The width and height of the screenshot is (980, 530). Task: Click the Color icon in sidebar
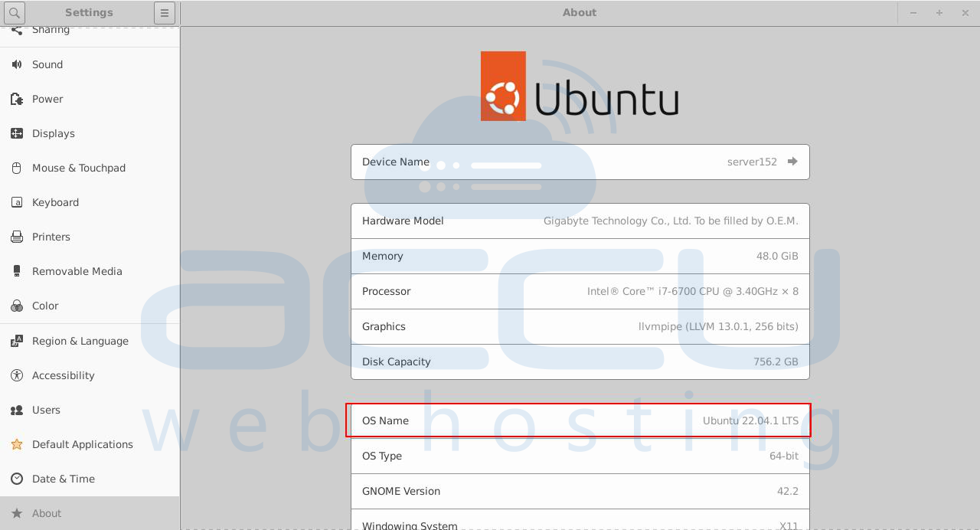(17, 306)
